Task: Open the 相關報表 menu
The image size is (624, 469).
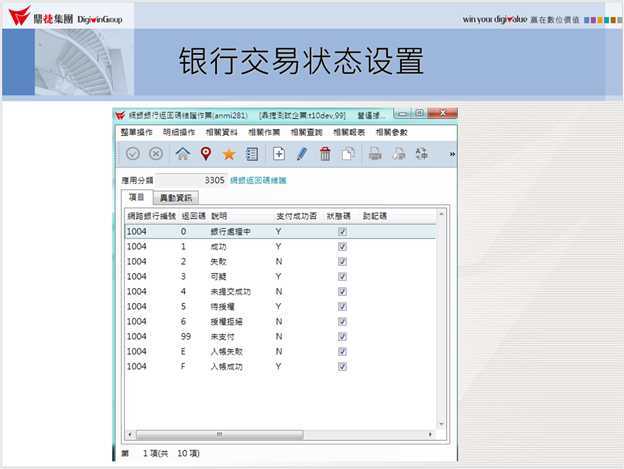Action: pyautogui.click(x=349, y=132)
